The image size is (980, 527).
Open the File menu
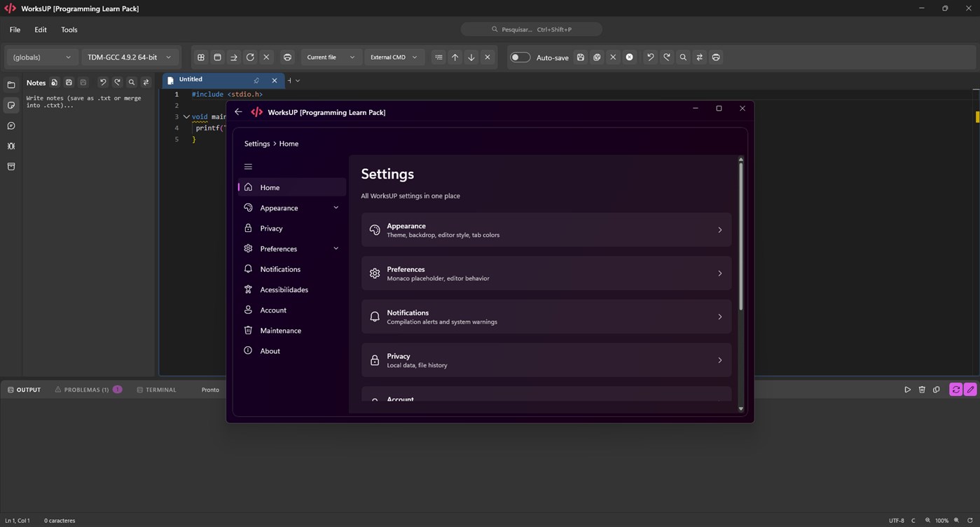[x=15, y=30]
